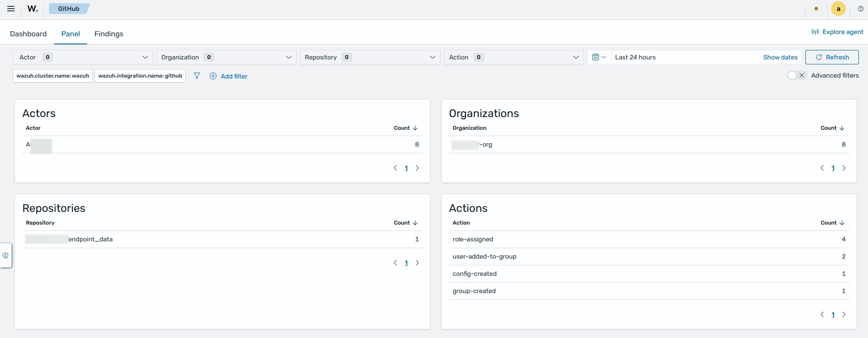Go to previous page in Actions table
868x338 pixels.
[x=822, y=314]
